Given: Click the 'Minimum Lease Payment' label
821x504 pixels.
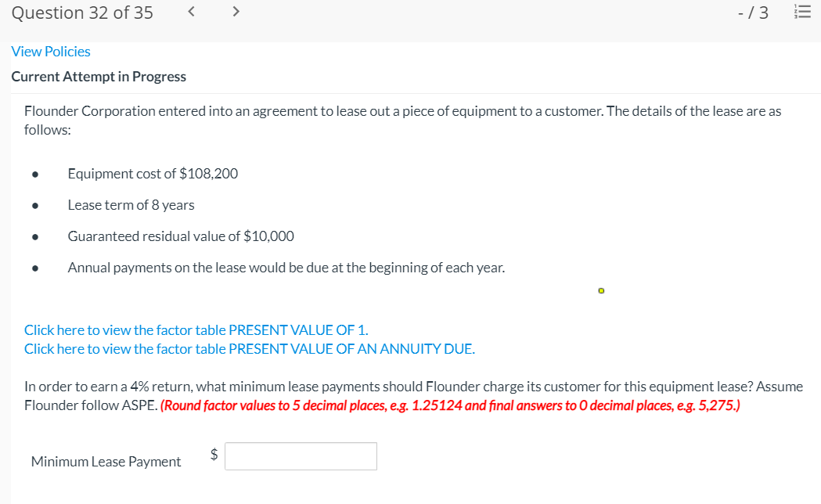Looking at the screenshot, I should pos(106,461).
